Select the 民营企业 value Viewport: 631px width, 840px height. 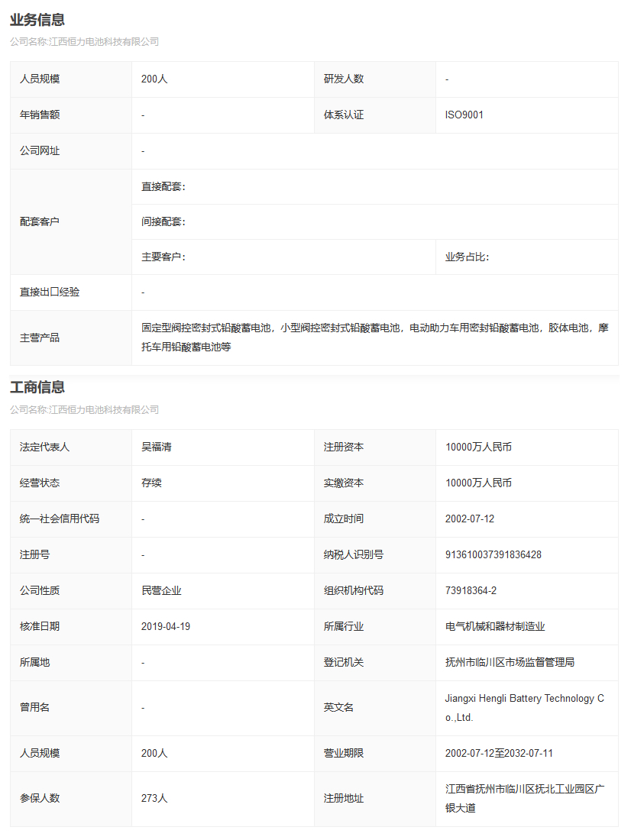[x=161, y=590]
